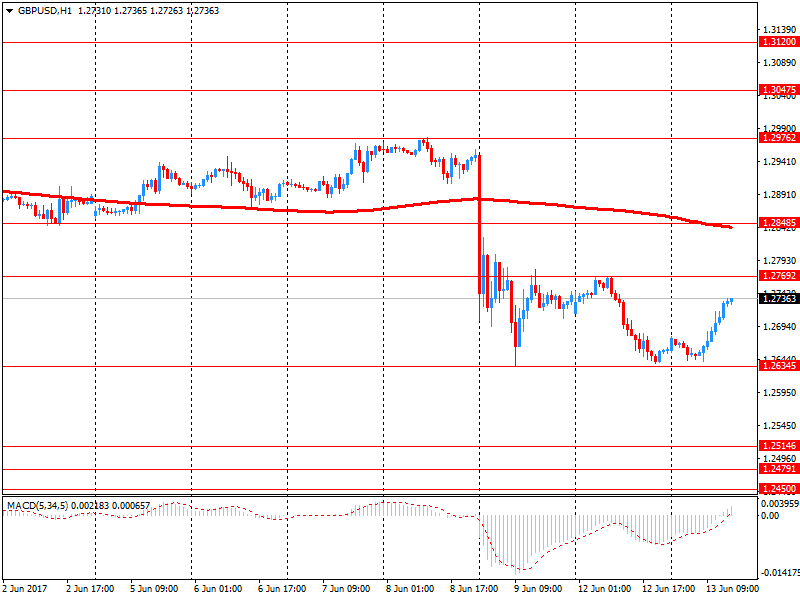
Task: Open the chart menu triangle beside GBPUSD,H1
Action: [9, 11]
